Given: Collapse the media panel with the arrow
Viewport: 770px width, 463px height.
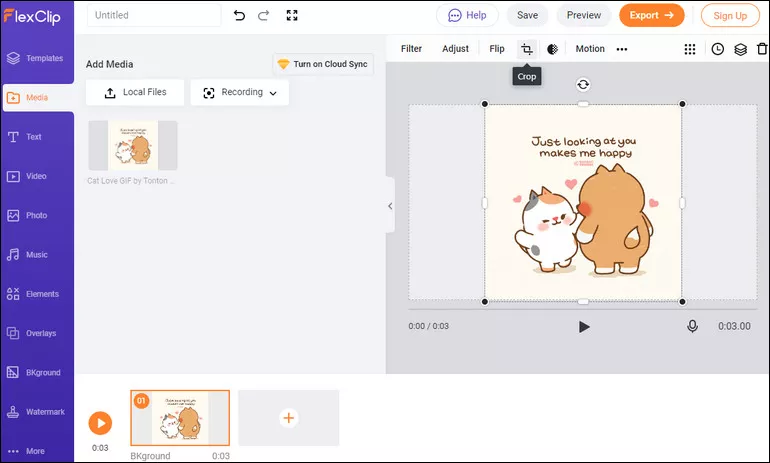Looking at the screenshot, I should pyautogui.click(x=390, y=206).
